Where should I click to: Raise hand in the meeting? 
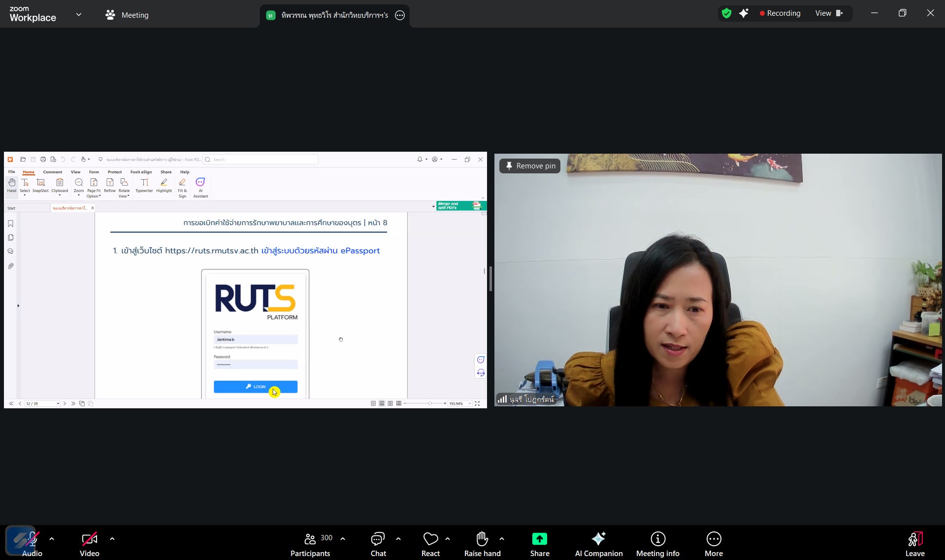[x=482, y=544]
